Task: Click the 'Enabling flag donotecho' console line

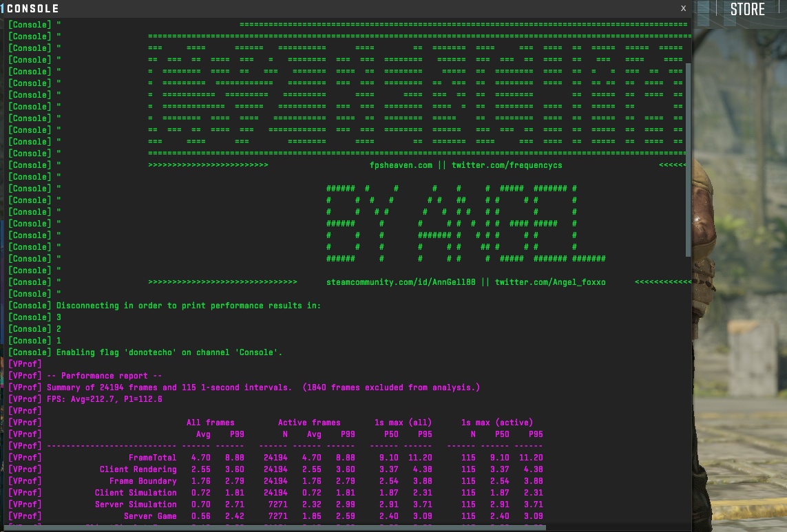Action: [x=169, y=352]
